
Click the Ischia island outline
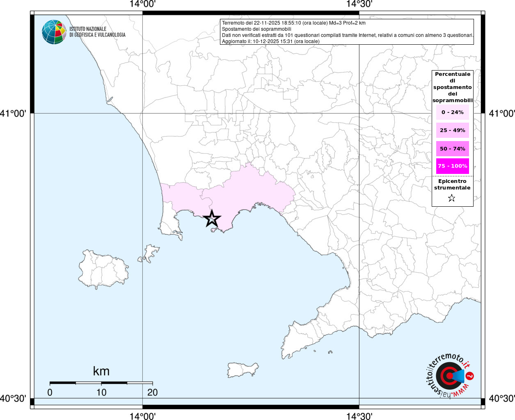point(103,269)
